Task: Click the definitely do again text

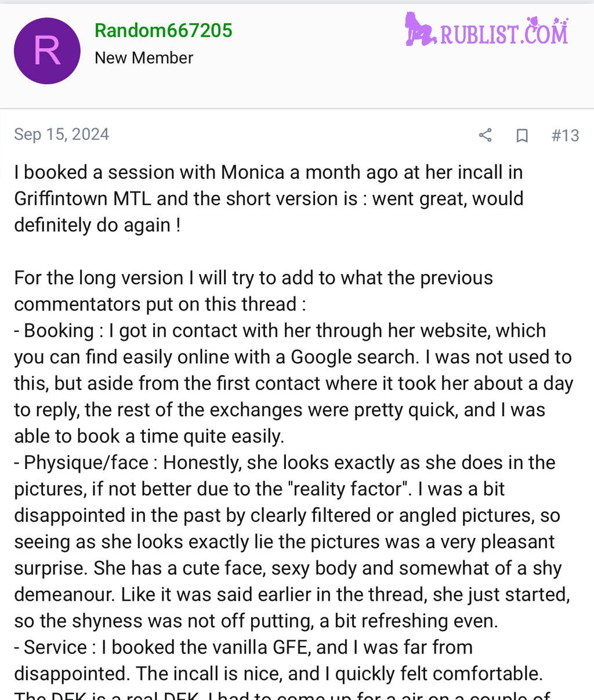Action: 97,225
